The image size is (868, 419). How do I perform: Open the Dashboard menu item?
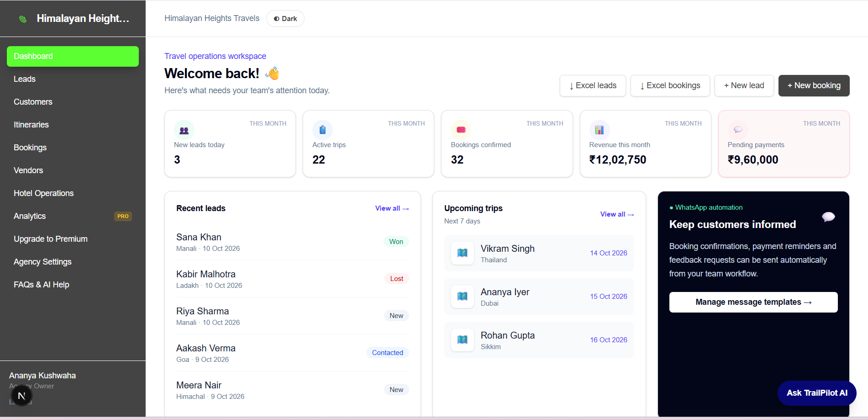pos(73,56)
